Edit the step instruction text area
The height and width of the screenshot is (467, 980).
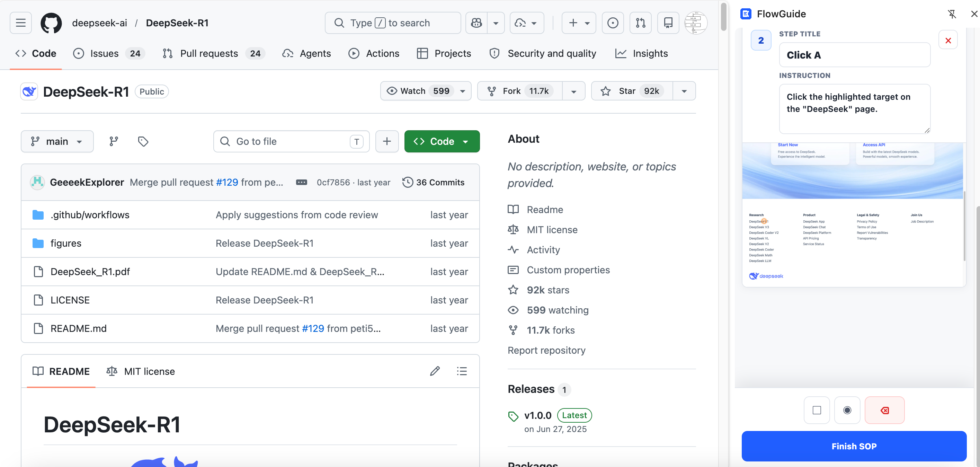[x=854, y=109]
